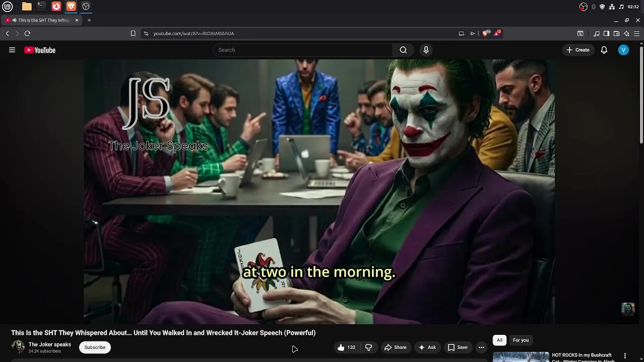
Task: Switch to the Brave browser panel icon
Action: click(x=71, y=7)
